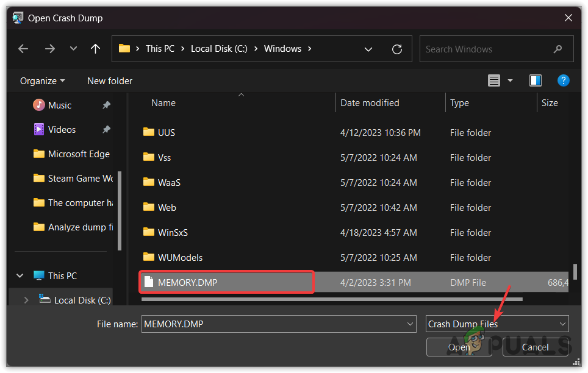Go forward with the Forward arrow

tap(50, 49)
